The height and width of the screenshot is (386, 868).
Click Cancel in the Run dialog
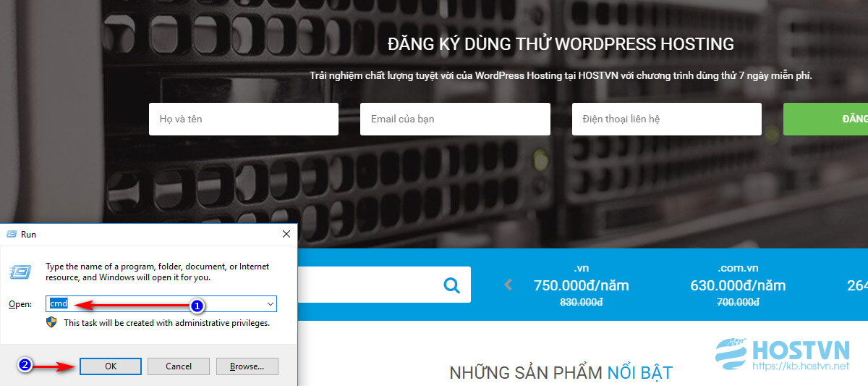tap(179, 366)
